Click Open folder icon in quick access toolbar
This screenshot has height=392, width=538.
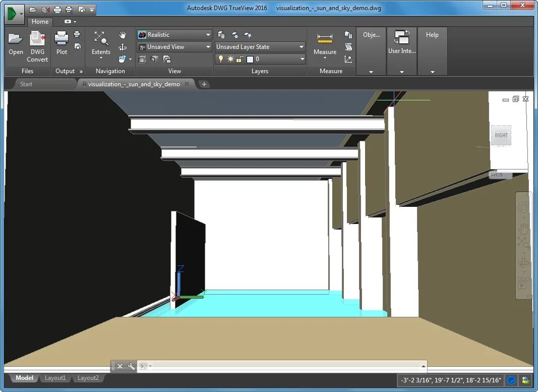33,10
